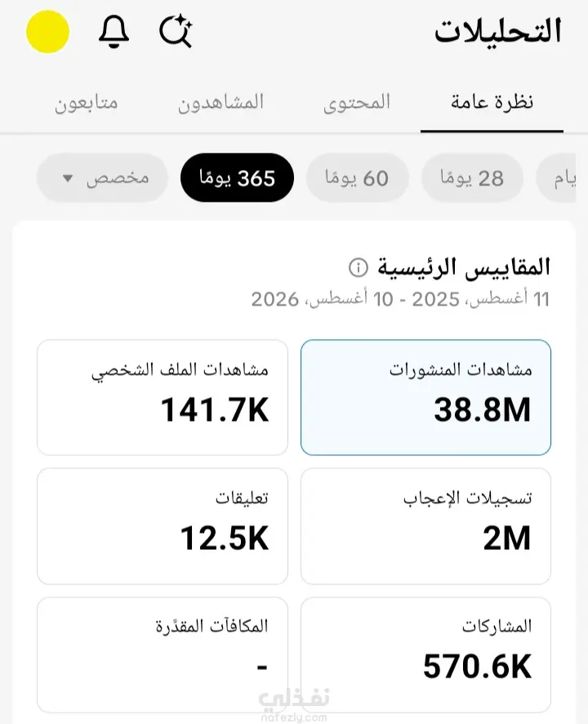
Task: Select the تسجيلات الإعجاب 2M card
Action: click(x=425, y=526)
